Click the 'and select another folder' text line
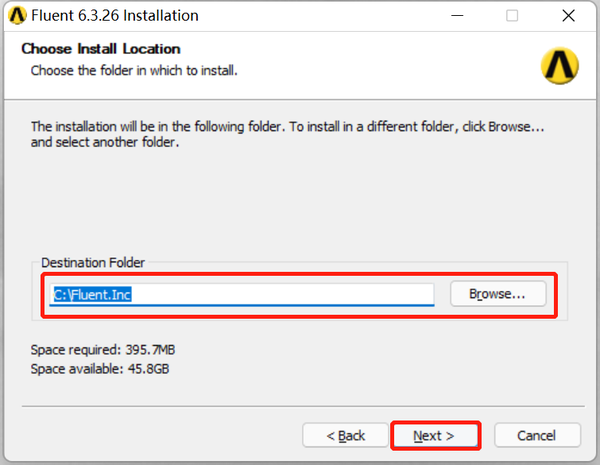 [104, 143]
